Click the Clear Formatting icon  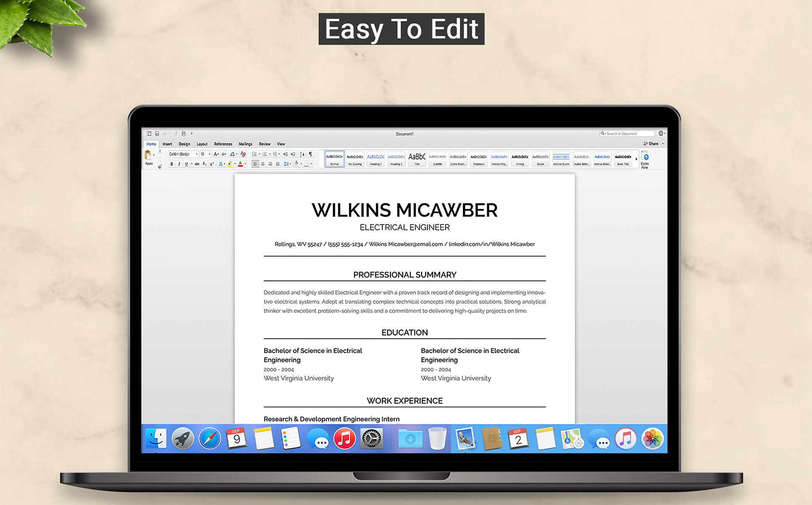pos(243,154)
